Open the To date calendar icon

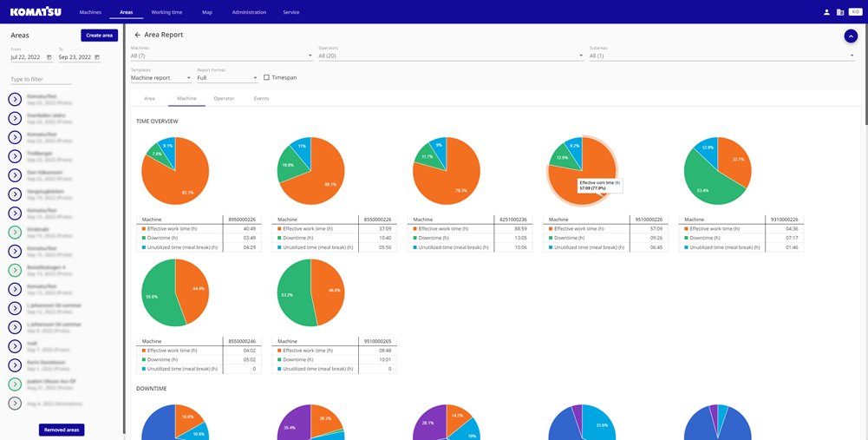97,57
